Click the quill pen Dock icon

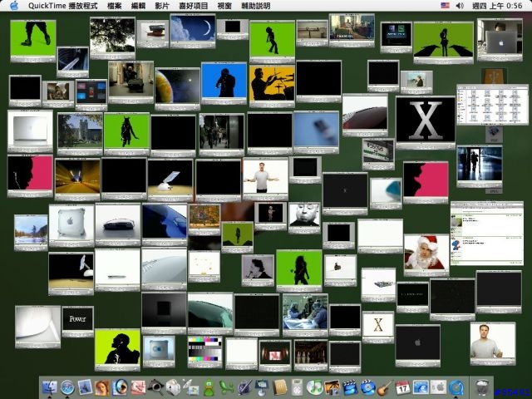(x=244, y=387)
